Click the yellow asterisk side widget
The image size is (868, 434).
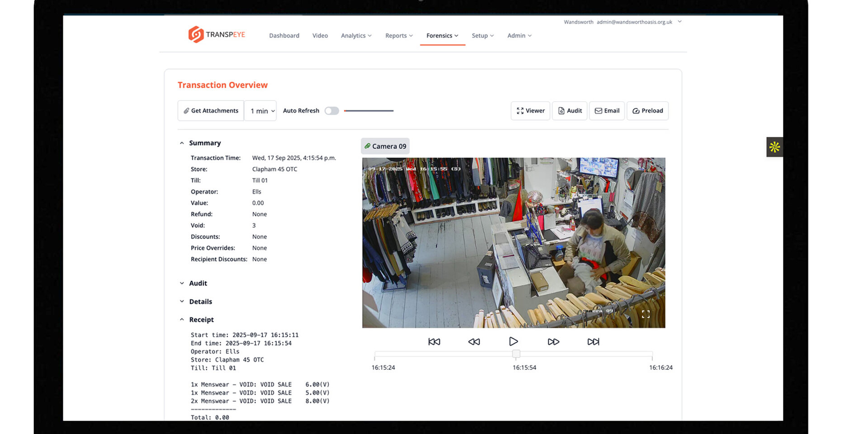(x=774, y=147)
